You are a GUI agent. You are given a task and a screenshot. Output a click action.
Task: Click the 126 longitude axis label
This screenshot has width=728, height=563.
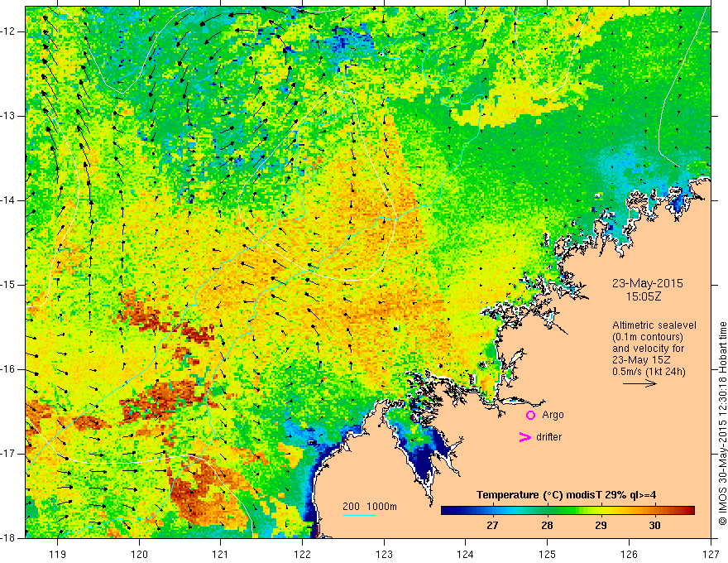(629, 554)
